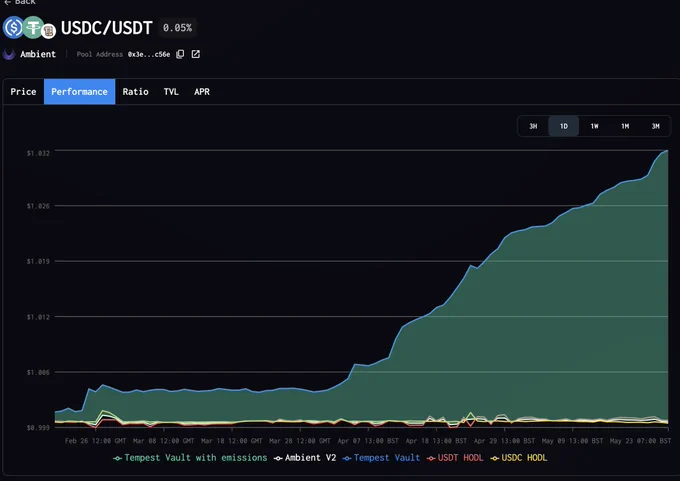Screen dimensions: 680x481
Task: Click the May 09 13:00 BST axis label
Action: [572, 441]
